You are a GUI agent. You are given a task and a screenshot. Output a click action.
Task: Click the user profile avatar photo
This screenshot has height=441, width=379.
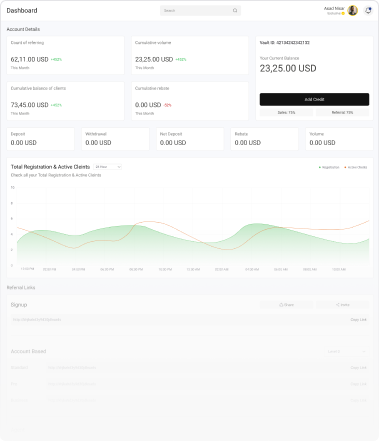point(353,11)
